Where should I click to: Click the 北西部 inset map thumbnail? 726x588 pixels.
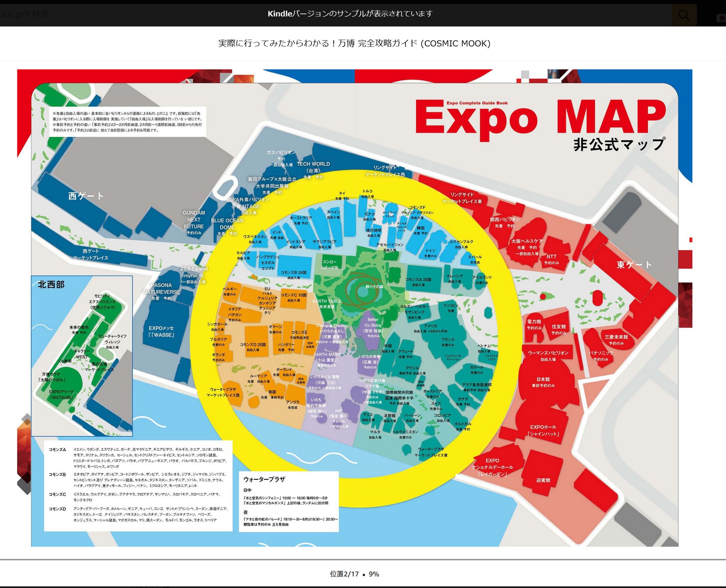[82, 356]
